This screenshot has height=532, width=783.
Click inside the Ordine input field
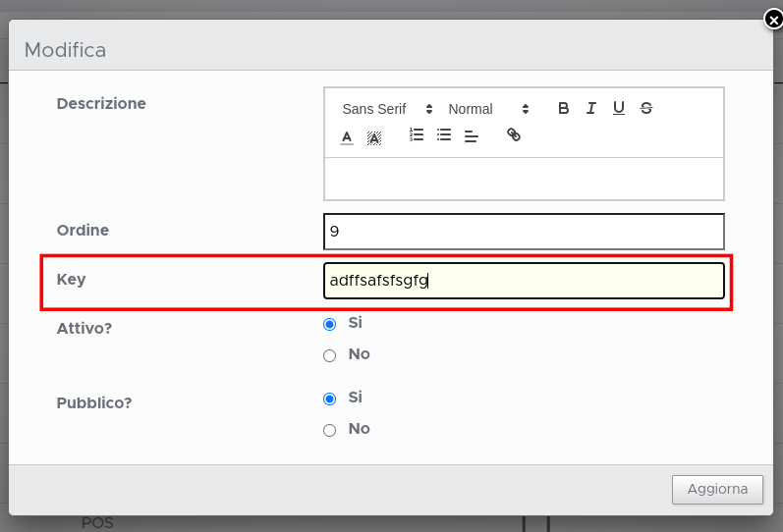(524, 232)
